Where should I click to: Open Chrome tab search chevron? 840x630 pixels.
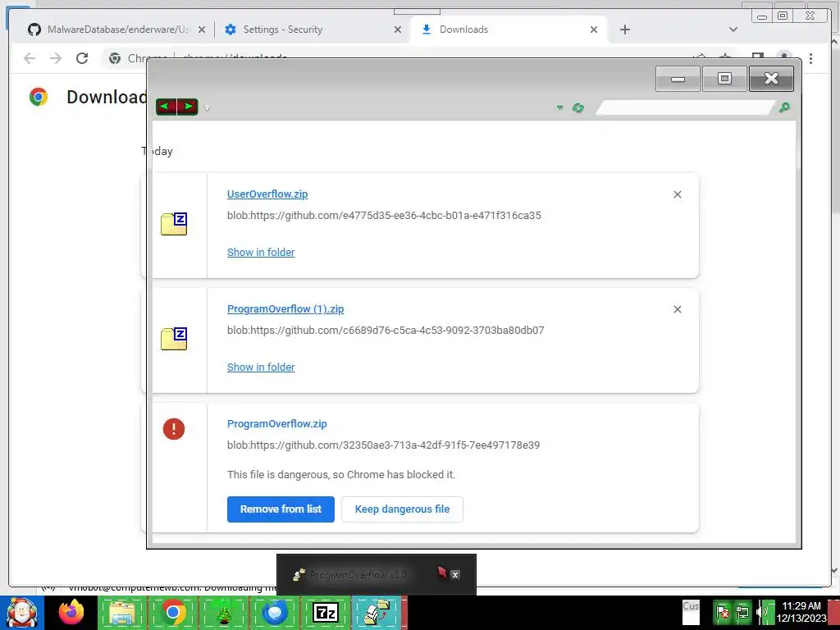pyautogui.click(x=733, y=30)
